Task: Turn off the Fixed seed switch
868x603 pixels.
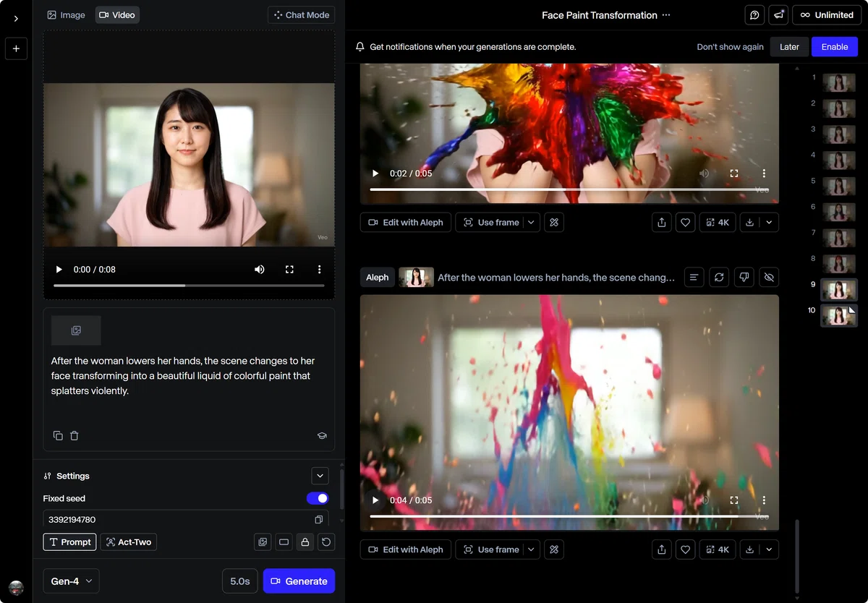Action: pyautogui.click(x=318, y=498)
